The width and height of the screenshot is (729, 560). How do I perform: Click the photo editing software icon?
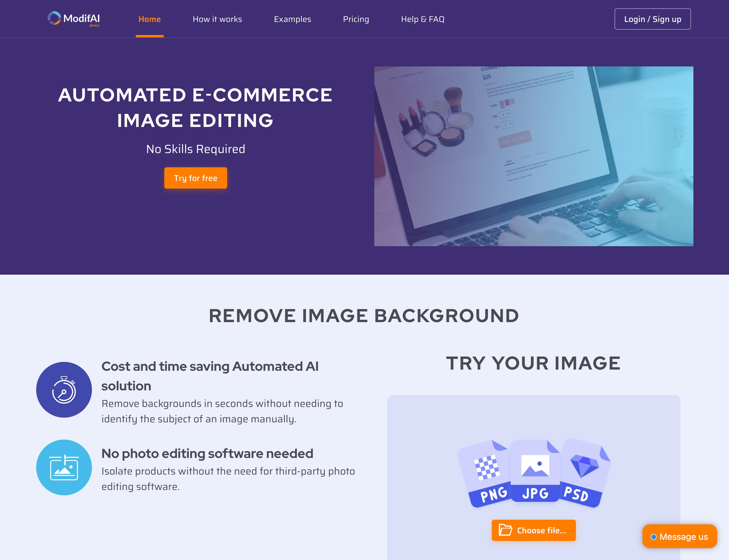pyautogui.click(x=65, y=468)
